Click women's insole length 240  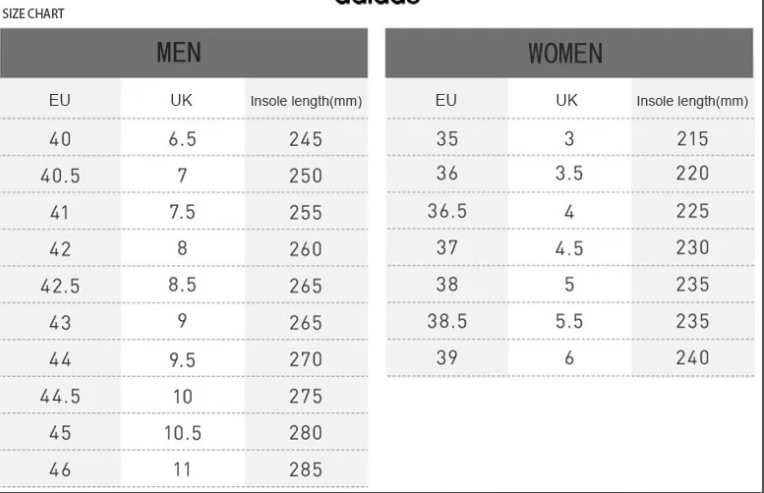pyautogui.click(x=692, y=358)
